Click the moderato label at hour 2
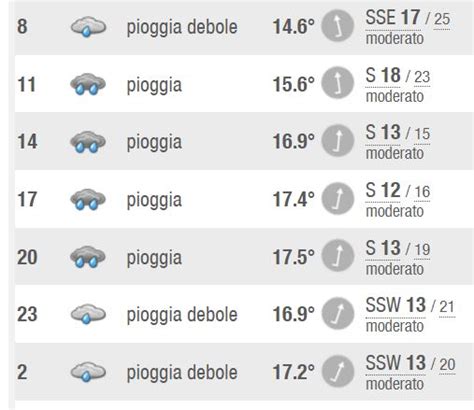 395,384
